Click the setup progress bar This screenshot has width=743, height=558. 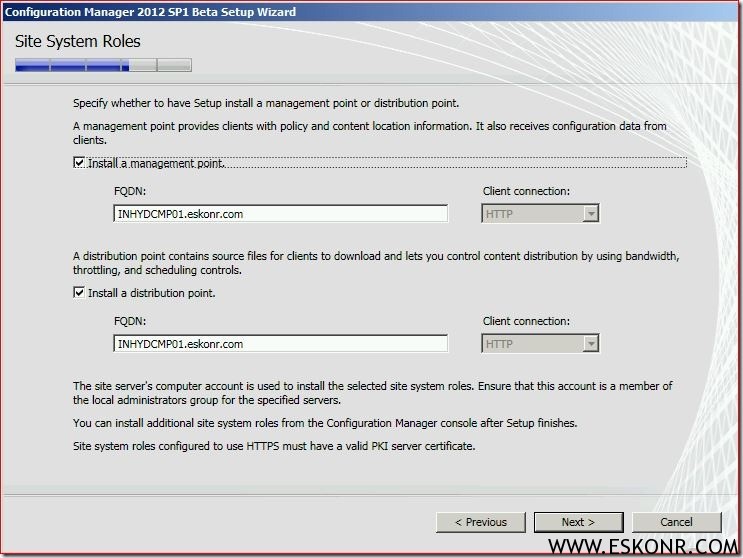click(x=103, y=65)
